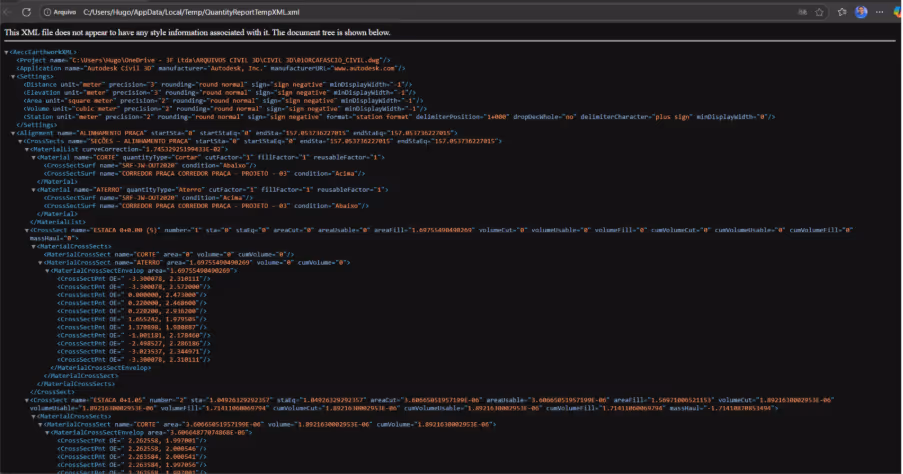
Task: Open the browser Settings and more menu
Action: click(x=879, y=12)
